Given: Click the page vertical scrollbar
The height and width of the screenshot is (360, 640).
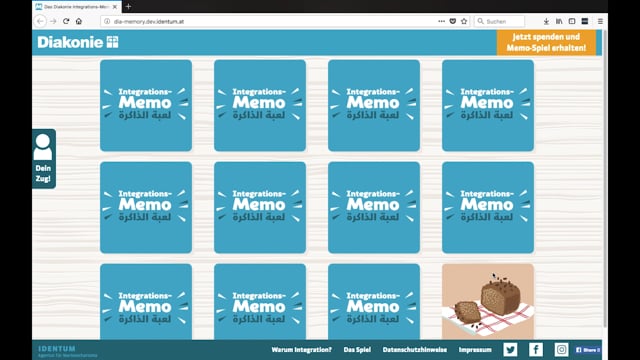Looking at the screenshot, I should point(604,179).
